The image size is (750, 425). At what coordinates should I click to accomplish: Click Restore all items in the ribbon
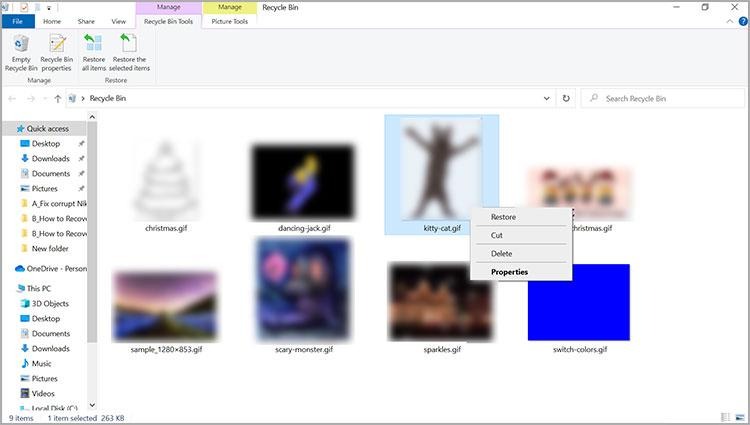[93, 50]
